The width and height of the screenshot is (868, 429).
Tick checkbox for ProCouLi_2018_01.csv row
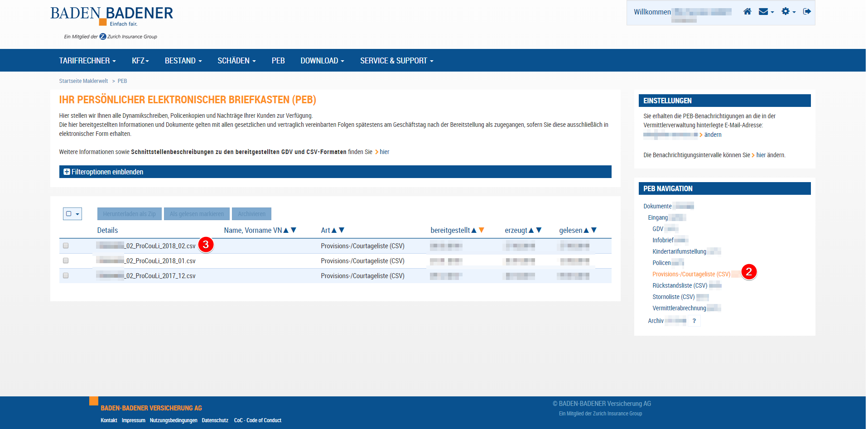(66, 260)
